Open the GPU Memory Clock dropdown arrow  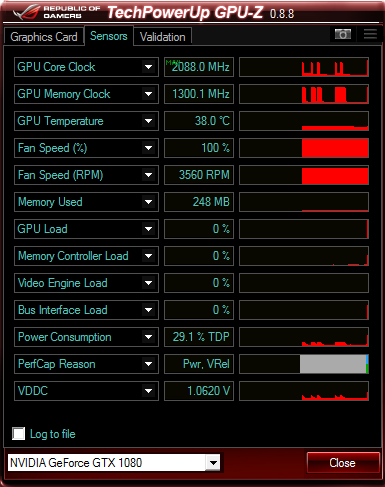tap(148, 94)
